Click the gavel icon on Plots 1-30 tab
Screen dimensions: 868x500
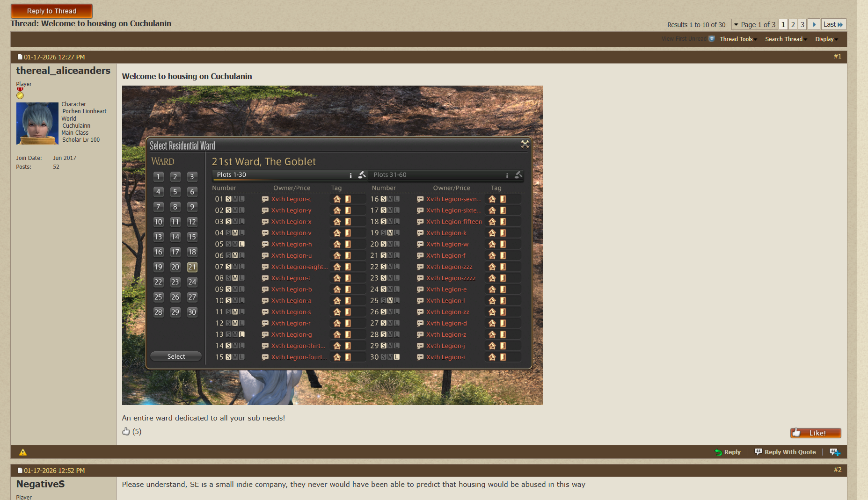pos(362,174)
